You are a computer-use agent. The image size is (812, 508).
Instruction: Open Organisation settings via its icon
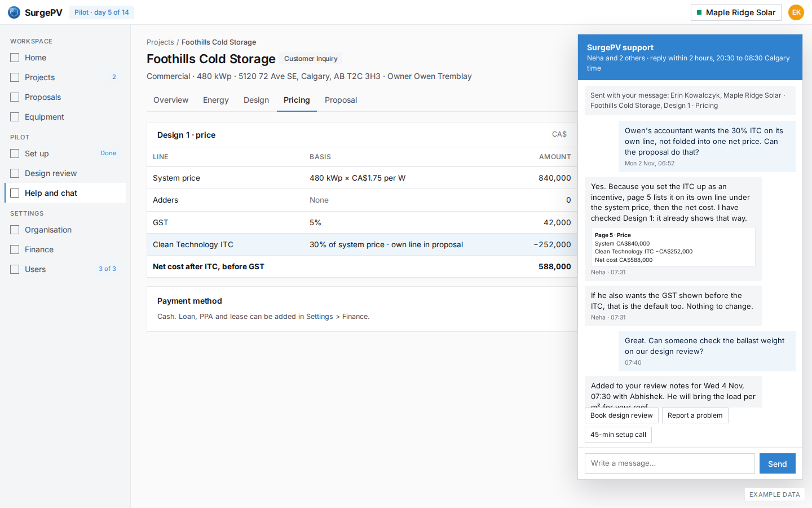click(x=15, y=230)
